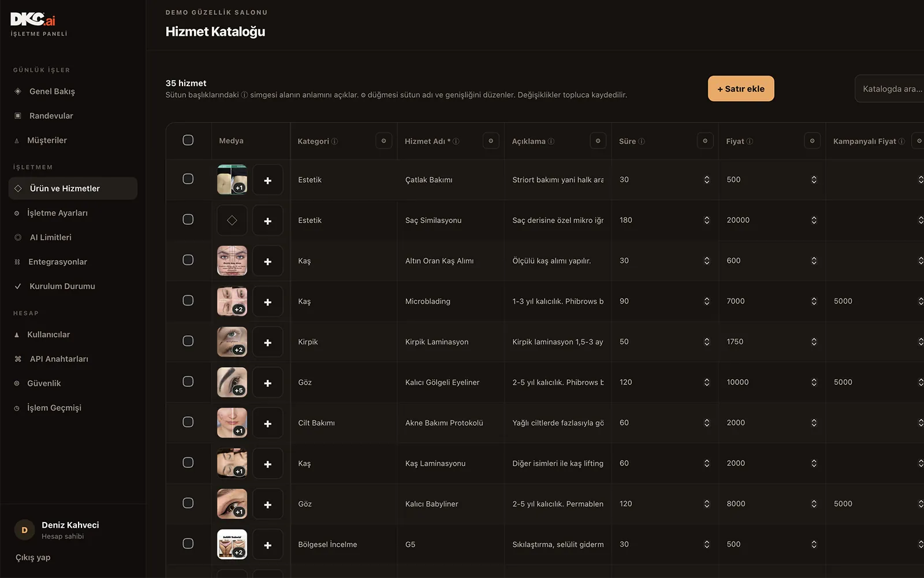Viewport: 924px width, 578px height.
Task: Show info tooltip for Süre header
Action: click(x=642, y=141)
